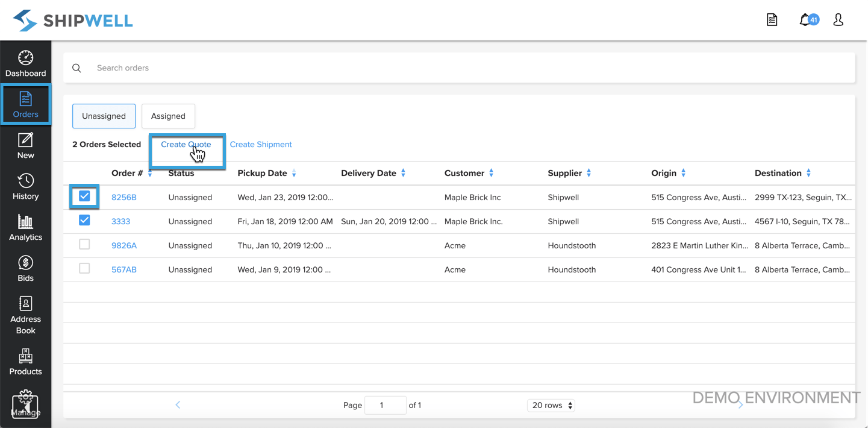The width and height of the screenshot is (868, 428).
Task: Sort by Delivery Date column arrows
Action: 403,173
